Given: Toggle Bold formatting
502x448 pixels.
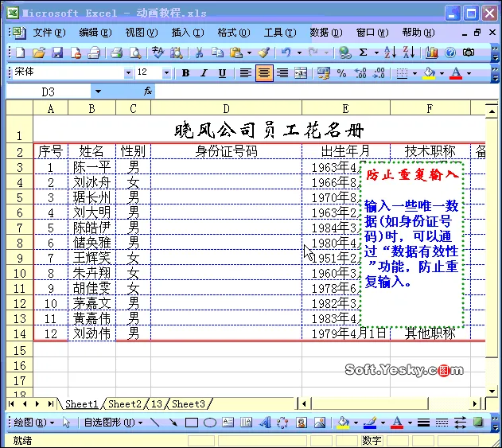Looking at the screenshot, I should coord(185,73).
